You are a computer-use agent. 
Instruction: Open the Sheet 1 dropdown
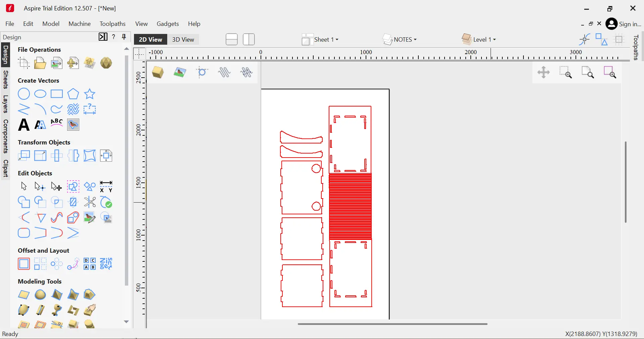pos(323,39)
